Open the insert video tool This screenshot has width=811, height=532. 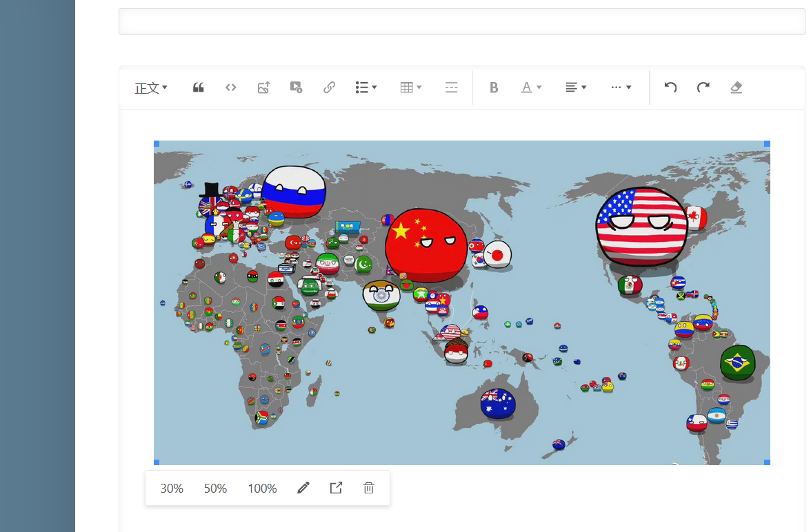click(x=296, y=88)
